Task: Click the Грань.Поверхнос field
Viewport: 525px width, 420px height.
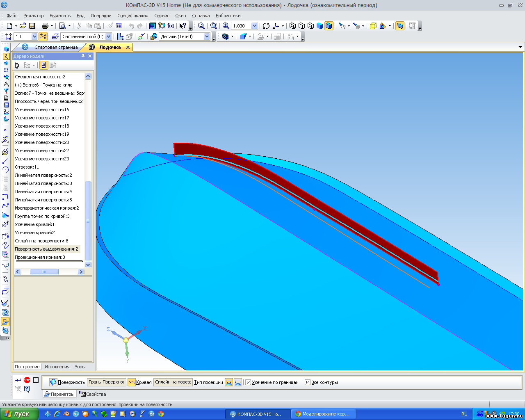Action: (107, 382)
